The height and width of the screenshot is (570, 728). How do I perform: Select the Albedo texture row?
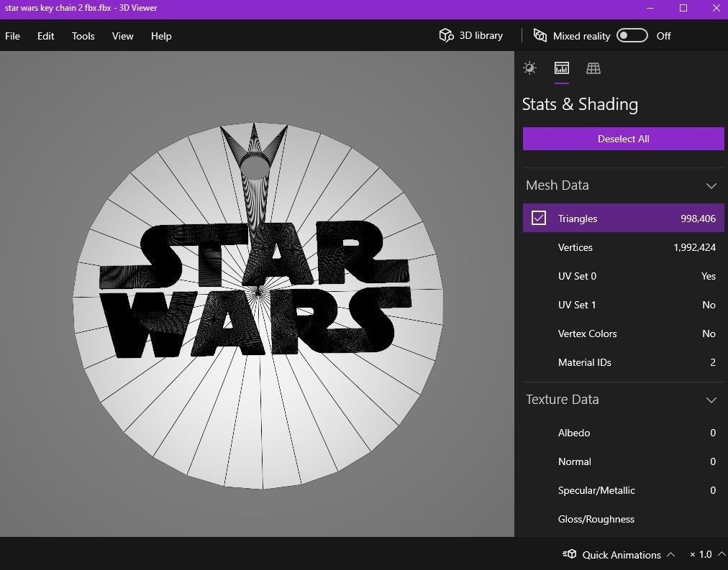(x=623, y=433)
